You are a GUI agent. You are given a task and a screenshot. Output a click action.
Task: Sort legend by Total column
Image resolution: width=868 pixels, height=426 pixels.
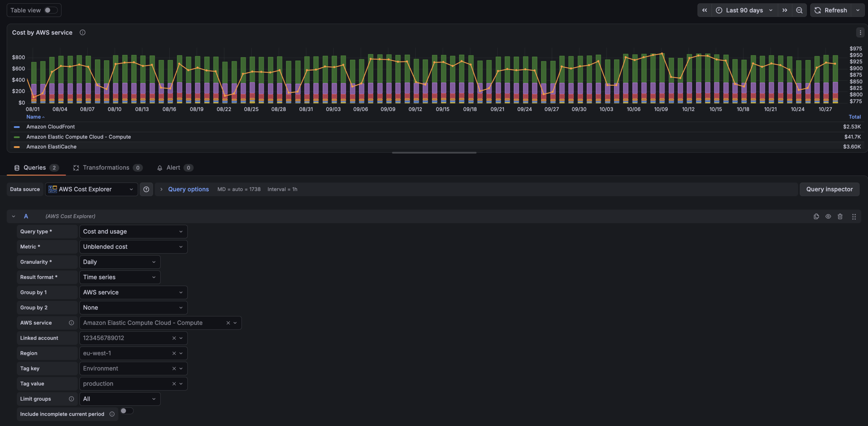pos(855,117)
